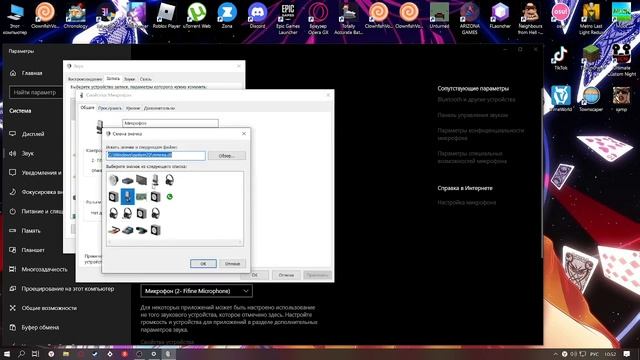The width and height of the screenshot is (640, 360).
Task: Open Параметры конфиденциальности микрофона link
Action: pyautogui.click(x=481, y=134)
